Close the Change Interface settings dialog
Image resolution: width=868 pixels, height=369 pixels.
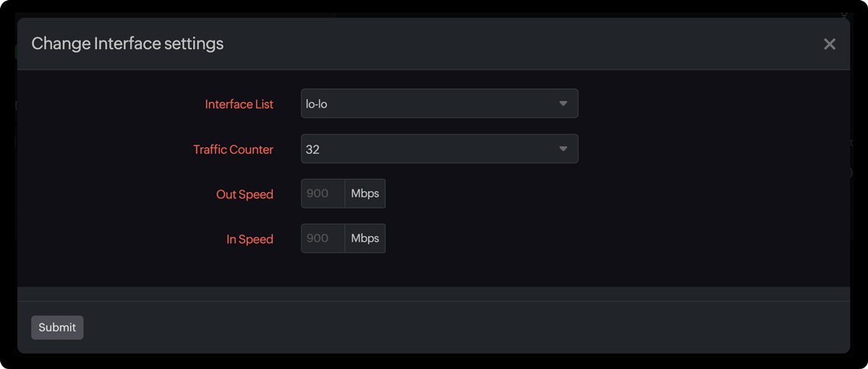(829, 44)
